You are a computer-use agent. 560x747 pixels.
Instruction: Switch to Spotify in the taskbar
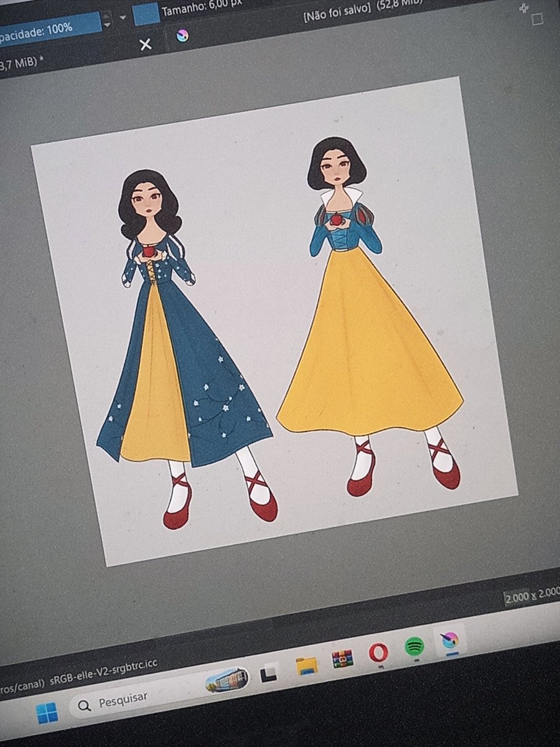414,646
